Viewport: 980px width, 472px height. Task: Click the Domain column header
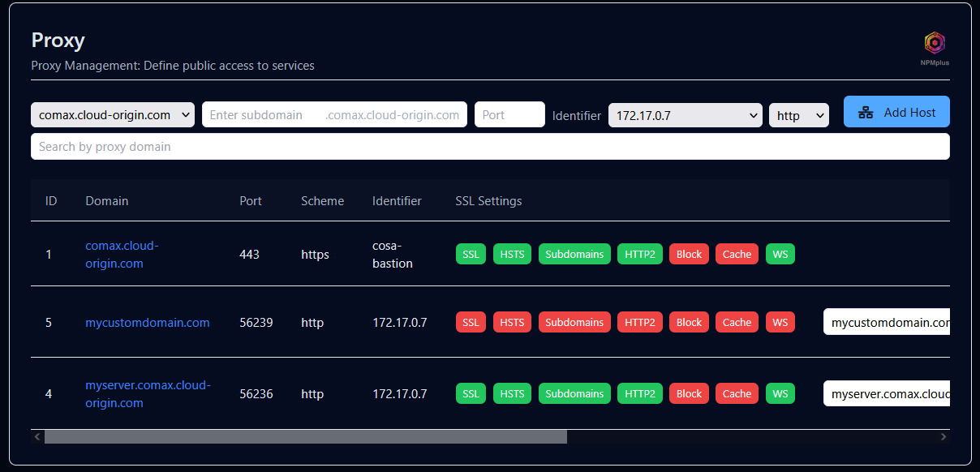(107, 200)
